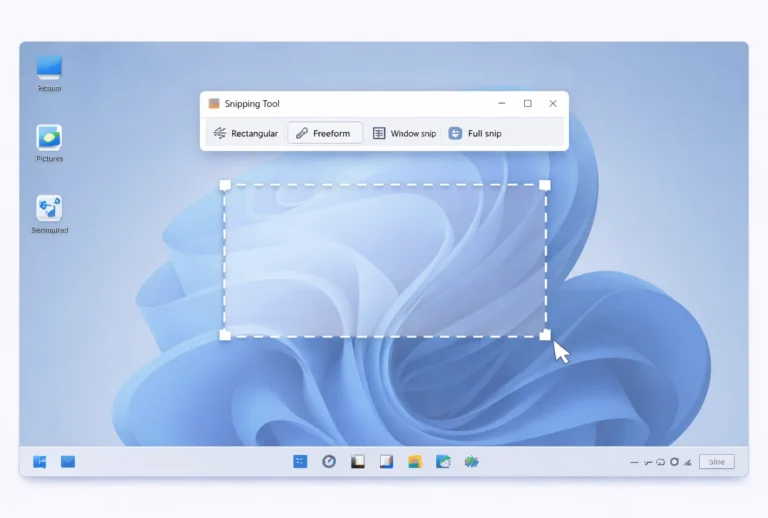Viewport: 768px width, 518px height.
Task: Open the blue-green house taskbar icon
Action: (443, 461)
